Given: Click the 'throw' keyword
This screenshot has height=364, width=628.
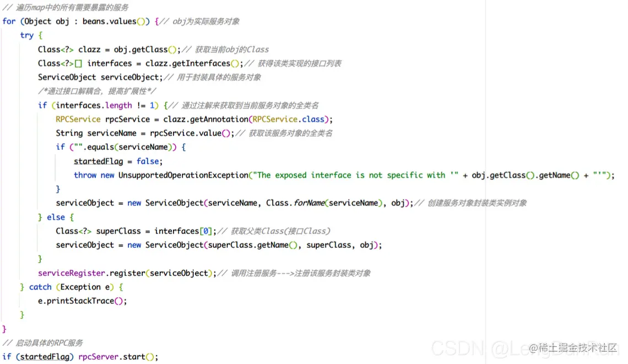Looking at the screenshot, I should 85,175.
